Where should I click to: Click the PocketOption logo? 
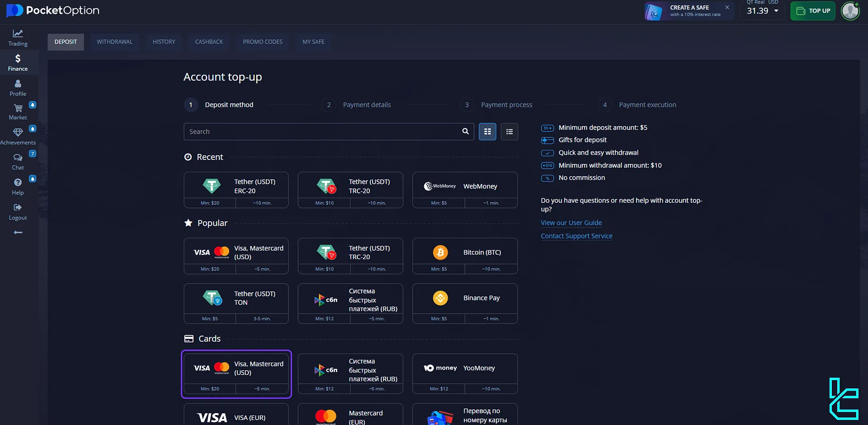[53, 10]
